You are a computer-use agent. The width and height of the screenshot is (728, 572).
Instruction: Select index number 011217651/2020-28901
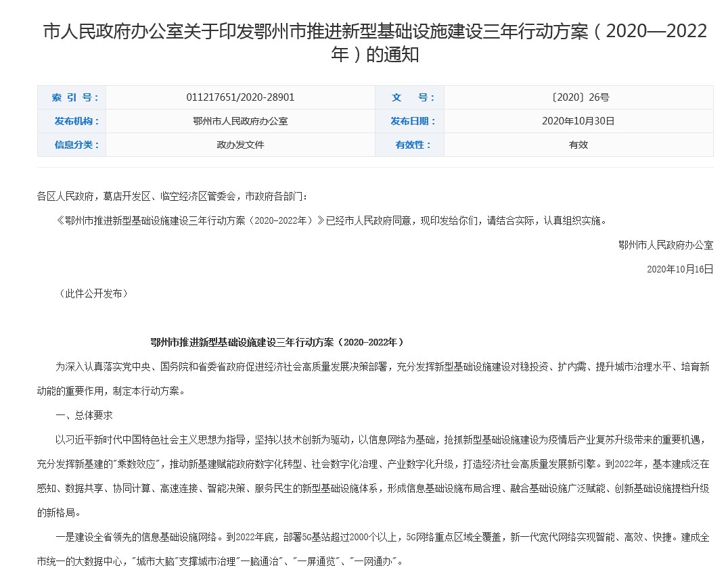point(240,97)
